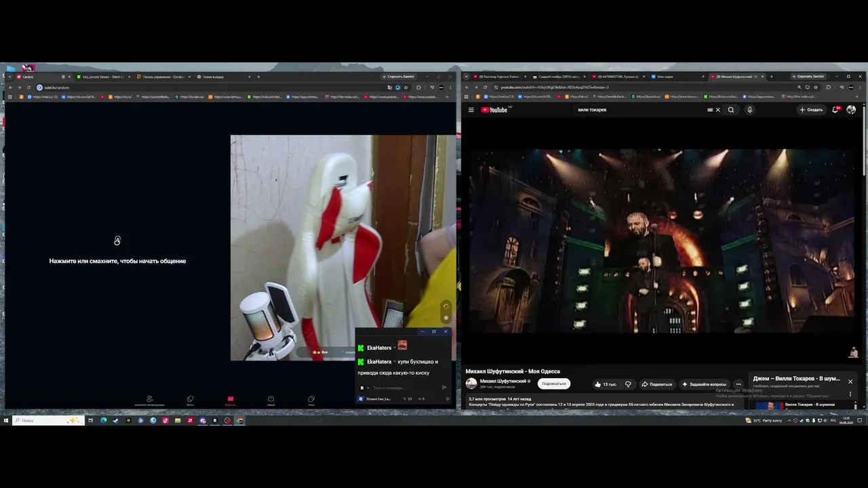Go back in the rulet.tv browser window
Image resolution: width=868 pixels, height=488 pixels.
tap(10, 87)
